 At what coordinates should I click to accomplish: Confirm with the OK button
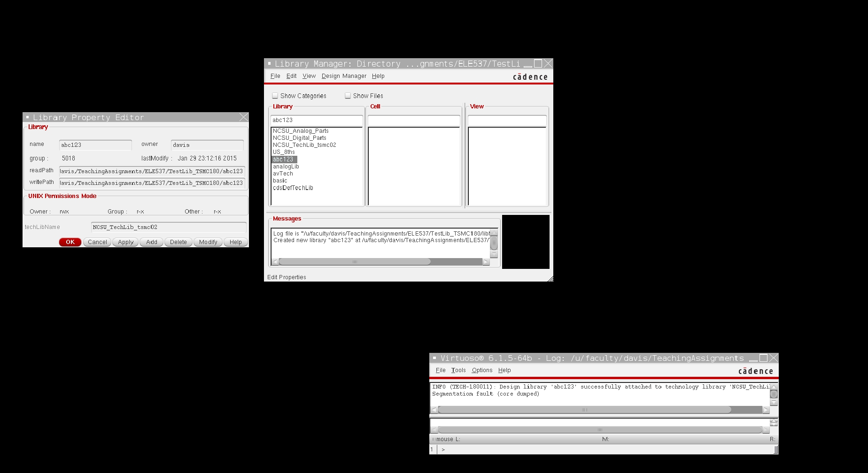pos(70,242)
